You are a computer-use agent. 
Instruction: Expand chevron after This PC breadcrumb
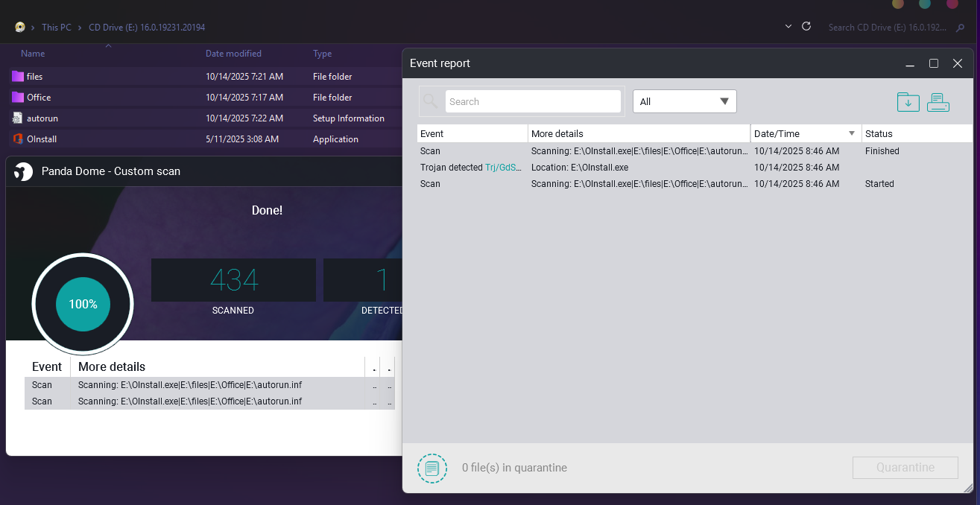pyautogui.click(x=80, y=28)
